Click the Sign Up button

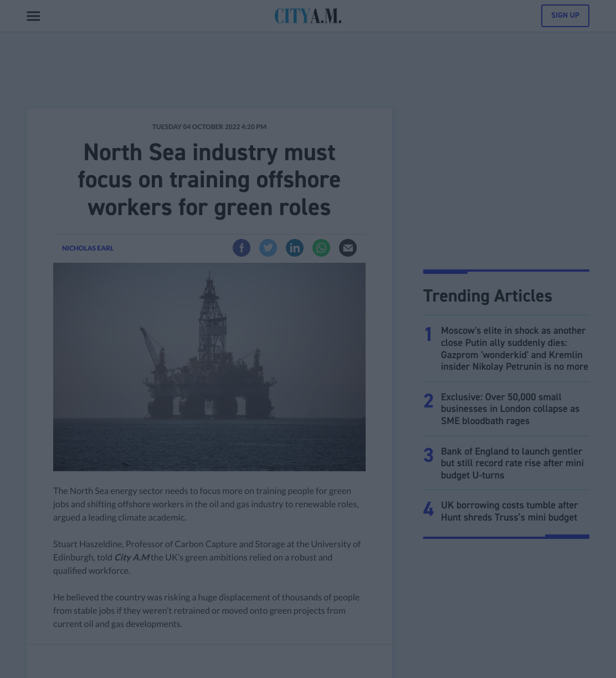pos(565,16)
